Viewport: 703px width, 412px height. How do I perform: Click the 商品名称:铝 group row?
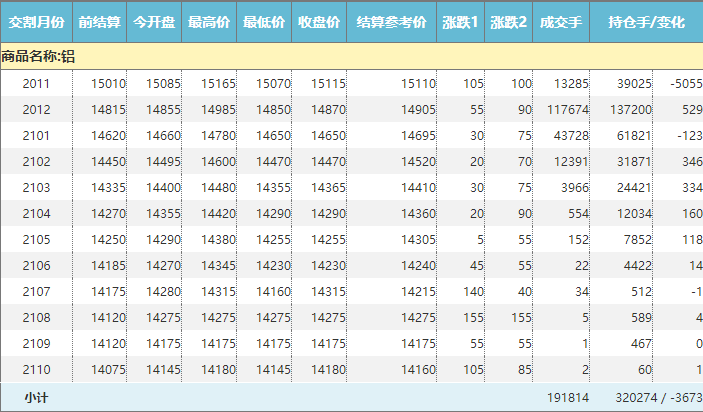click(x=38, y=57)
